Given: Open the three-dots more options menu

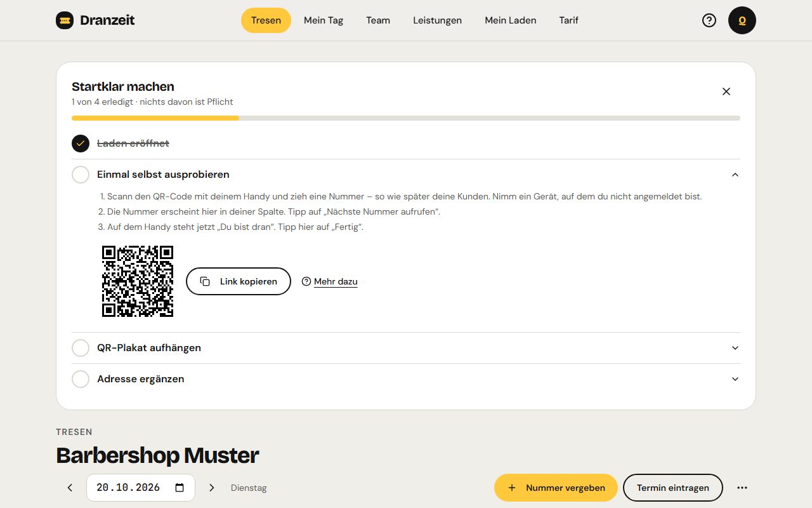Looking at the screenshot, I should pos(742,488).
